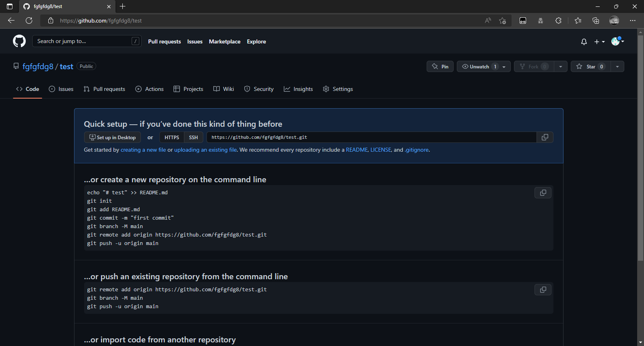This screenshot has width=644, height=346.
Task: Open the repository Settings tab
Action: tap(338, 89)
